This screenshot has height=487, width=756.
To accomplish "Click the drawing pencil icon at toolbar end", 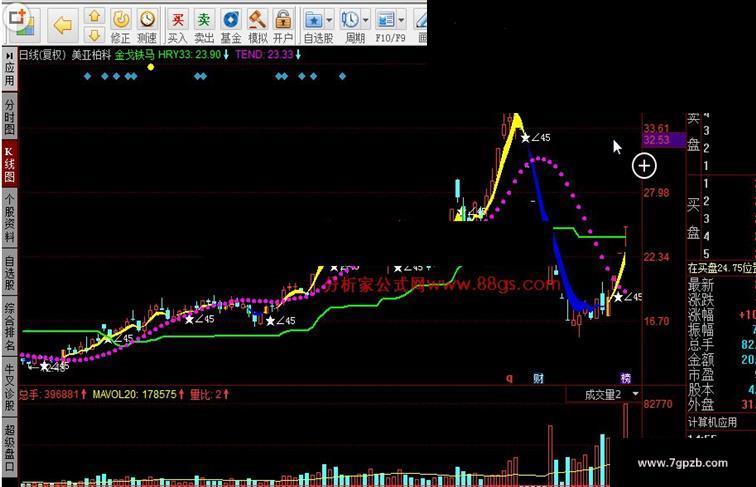I will point(421,20).
